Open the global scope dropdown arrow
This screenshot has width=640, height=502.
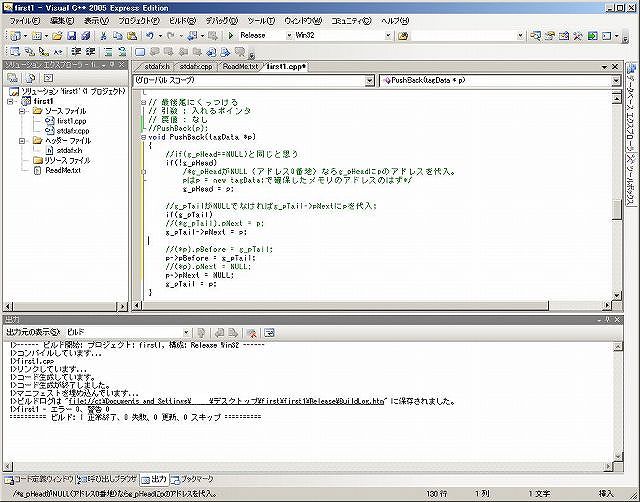(x=369, y=81)
